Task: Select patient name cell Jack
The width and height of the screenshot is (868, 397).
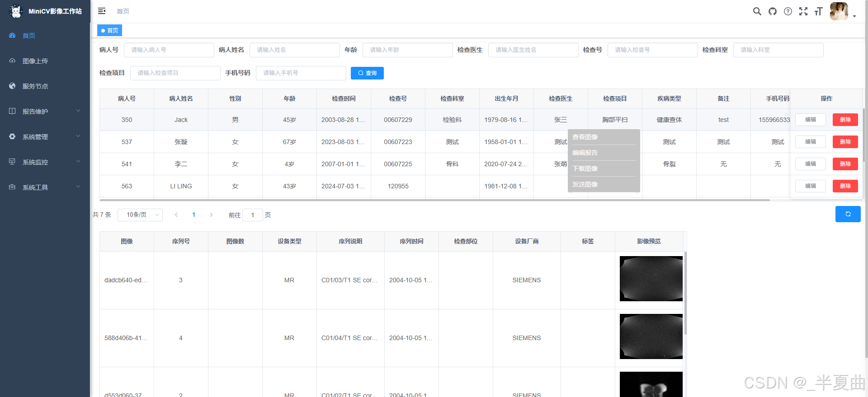Action: [x=181, y=120]
